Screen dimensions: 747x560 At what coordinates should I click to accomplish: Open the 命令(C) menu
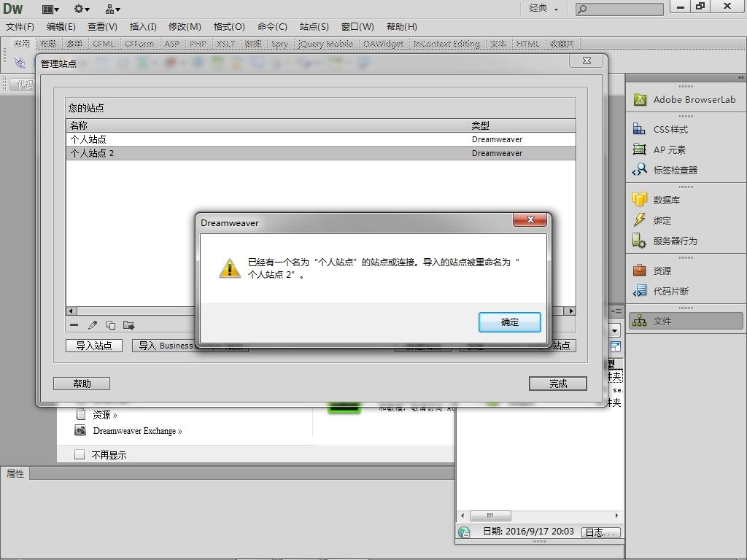tap(272, 27)
